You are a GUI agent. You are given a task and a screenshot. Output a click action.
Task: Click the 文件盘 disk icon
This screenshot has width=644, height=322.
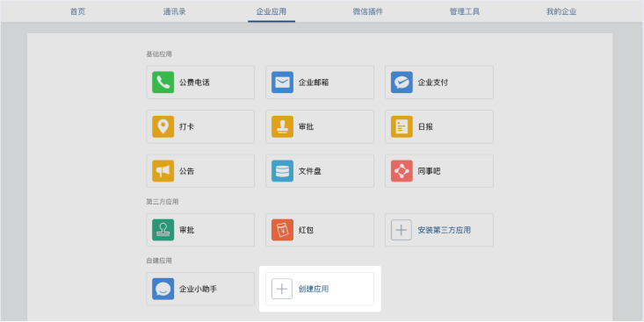click(x=282, y=170)
